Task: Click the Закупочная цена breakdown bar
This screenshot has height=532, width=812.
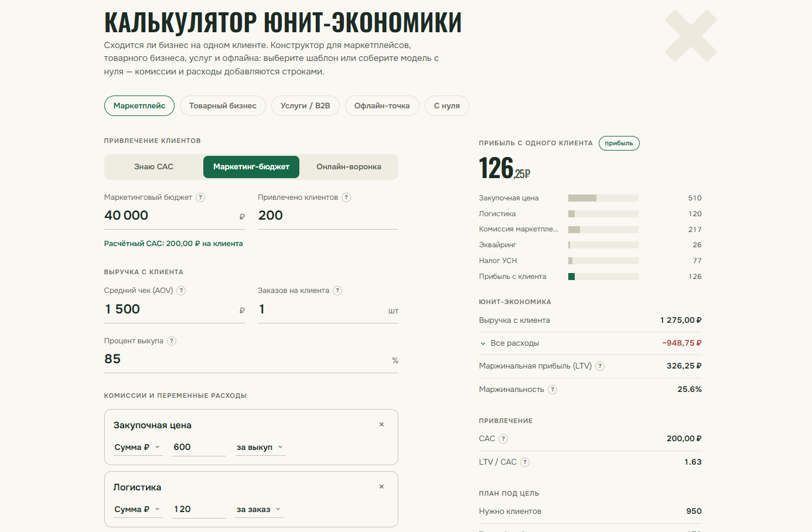Action: [603, 198]
